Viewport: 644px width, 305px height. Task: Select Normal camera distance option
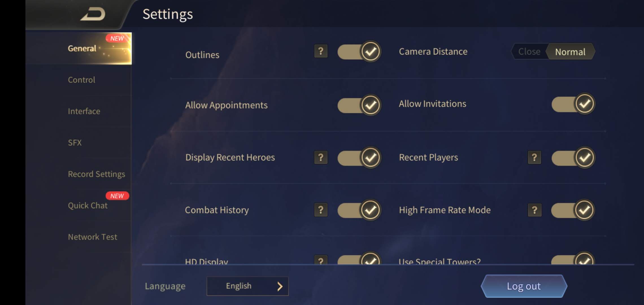point(570,52)
